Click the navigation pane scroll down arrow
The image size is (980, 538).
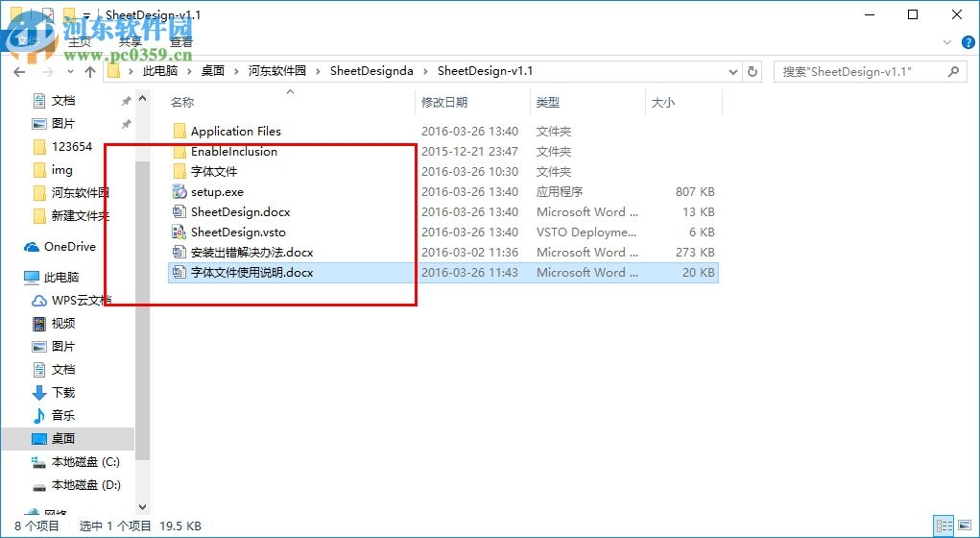pos(142,506)
